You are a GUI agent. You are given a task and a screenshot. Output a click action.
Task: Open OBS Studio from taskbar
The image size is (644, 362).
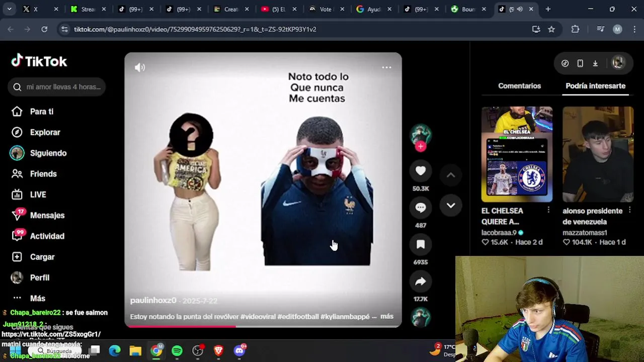[x=198, y=351]
